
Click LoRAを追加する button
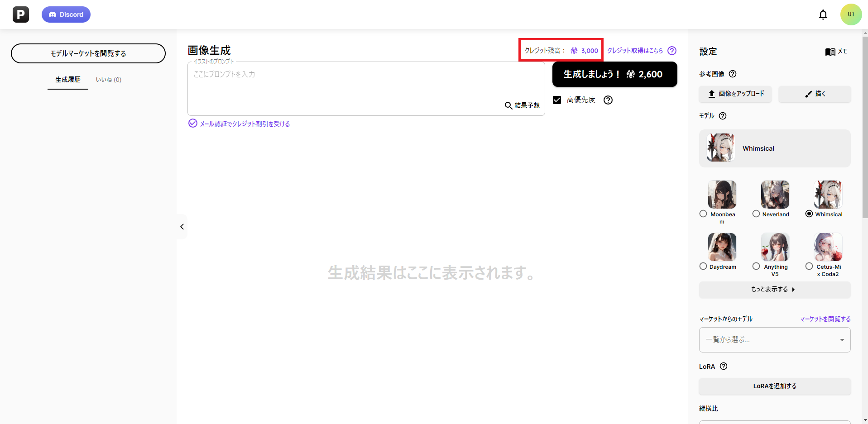coord(775,386)
